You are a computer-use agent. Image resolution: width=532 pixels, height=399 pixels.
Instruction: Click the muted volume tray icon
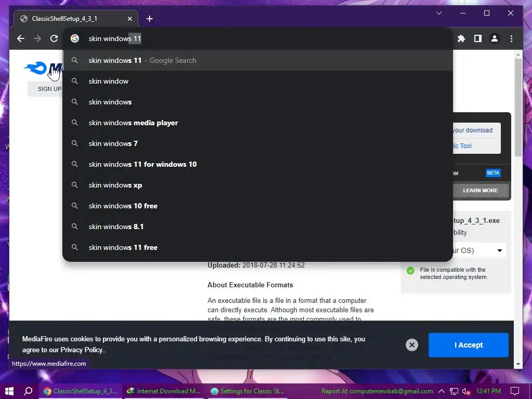click(x=466, y=391)
